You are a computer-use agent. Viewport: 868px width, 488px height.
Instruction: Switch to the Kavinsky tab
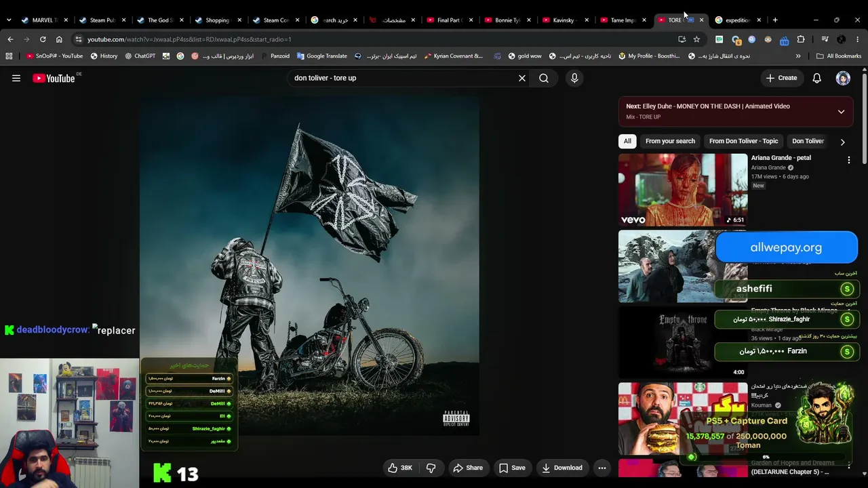564,20
